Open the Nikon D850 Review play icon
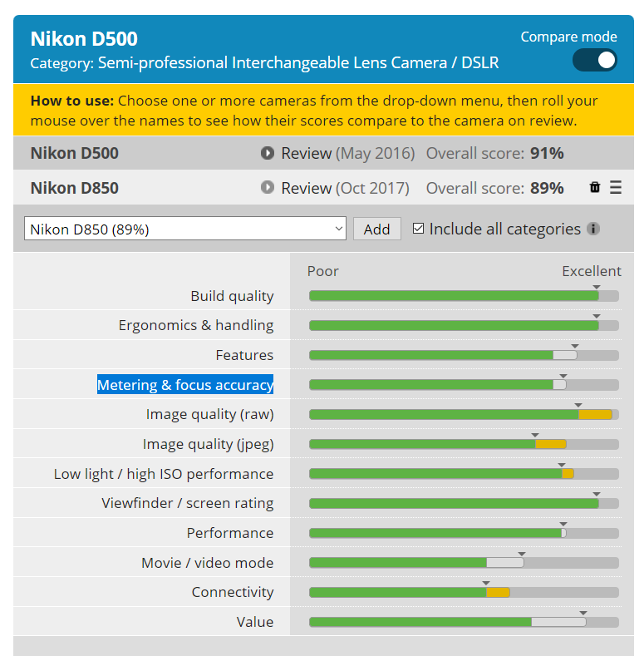Image resolution: width=644 pixels, height=656 pixels. [268, 187]
